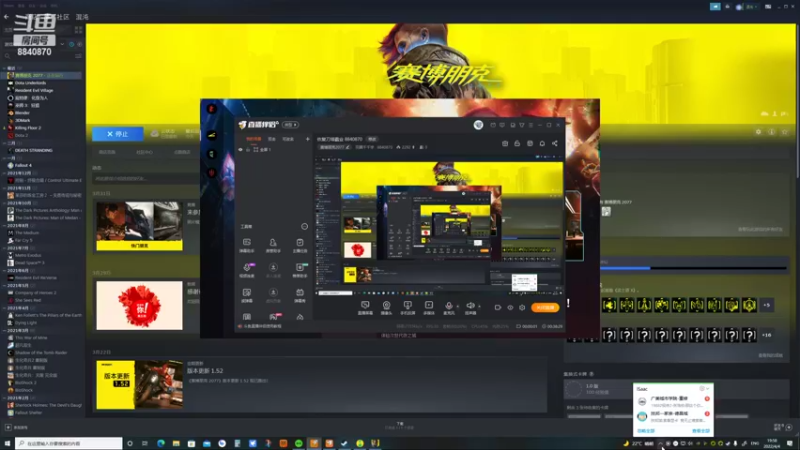800x450 pixels.
Task: Click 查看全部 in the QQ popup
Action: 701,431
